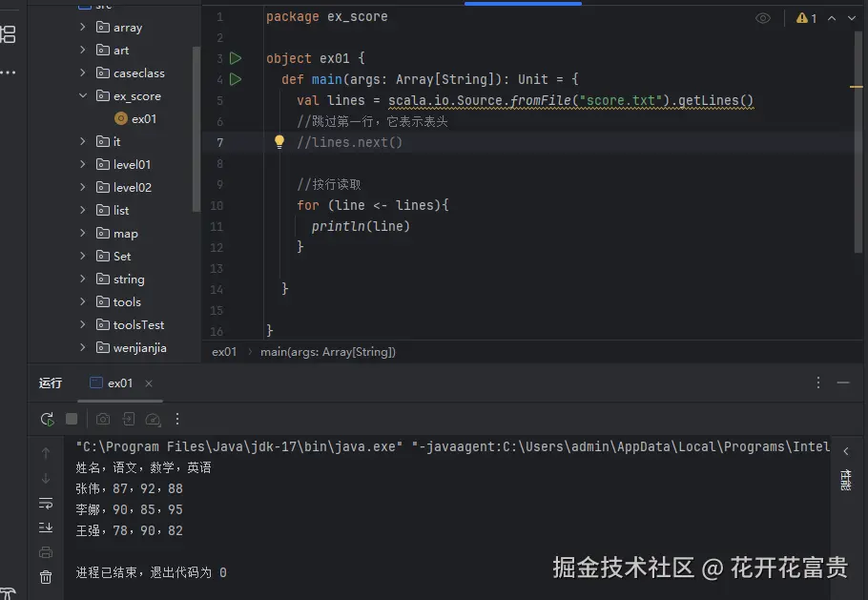Click the project tree scrollbar
Viewport: 868px width, 600px height.
point(196,129)
